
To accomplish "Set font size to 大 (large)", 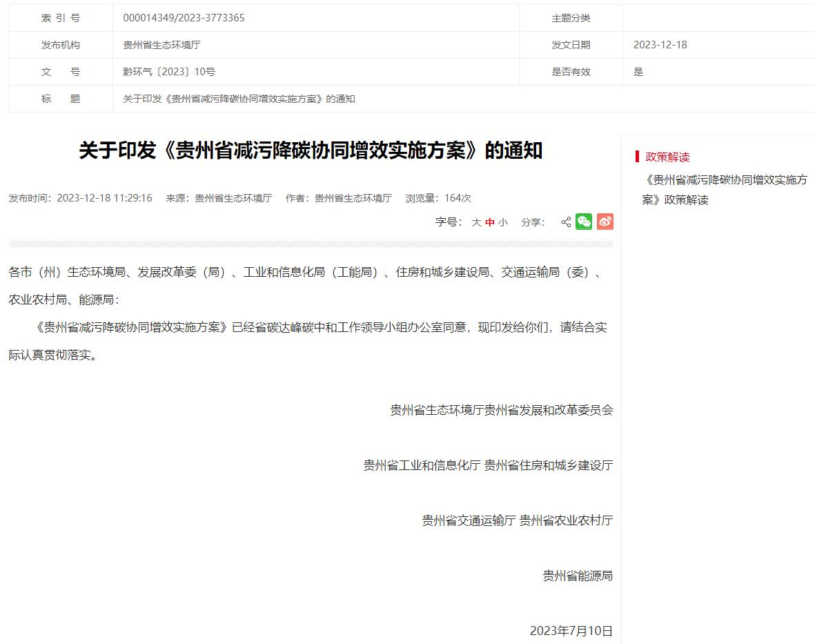I will click(476, 222).
